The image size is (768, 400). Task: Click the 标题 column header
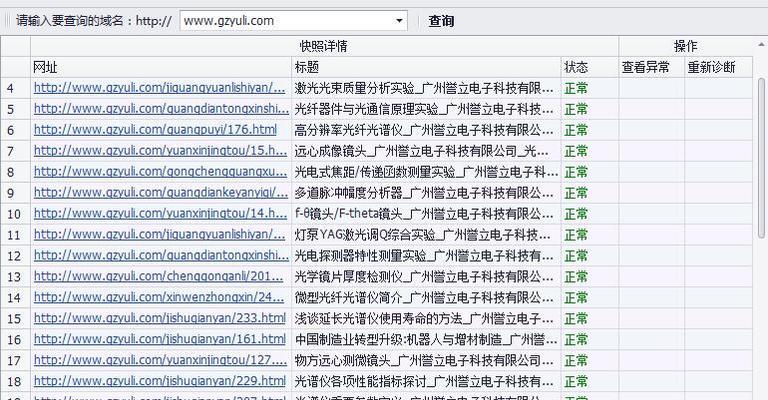coord(426,67)
